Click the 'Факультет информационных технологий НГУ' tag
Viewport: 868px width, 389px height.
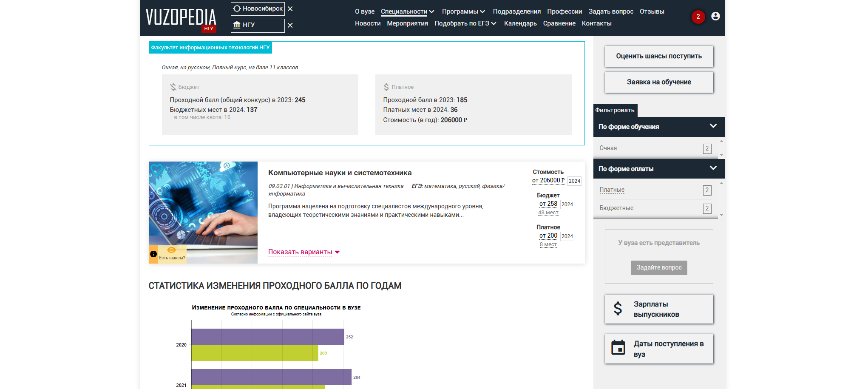pos(210,48)
